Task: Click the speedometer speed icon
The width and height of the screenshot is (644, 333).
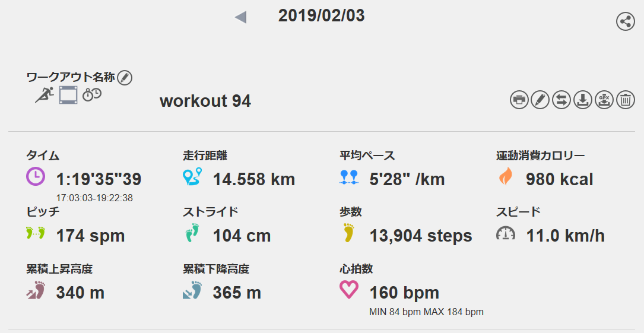Action: coord(506,233)
